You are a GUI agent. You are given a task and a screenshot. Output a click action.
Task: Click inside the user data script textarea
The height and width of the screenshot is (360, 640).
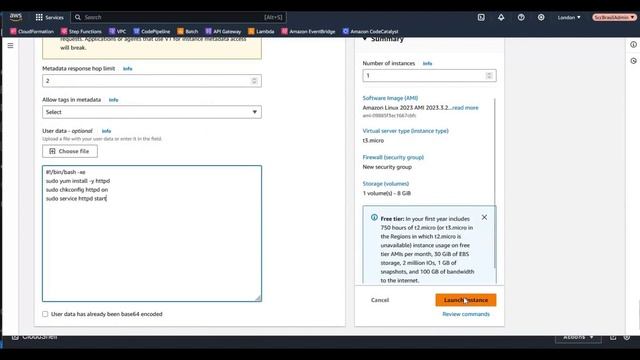coord(152,233)
